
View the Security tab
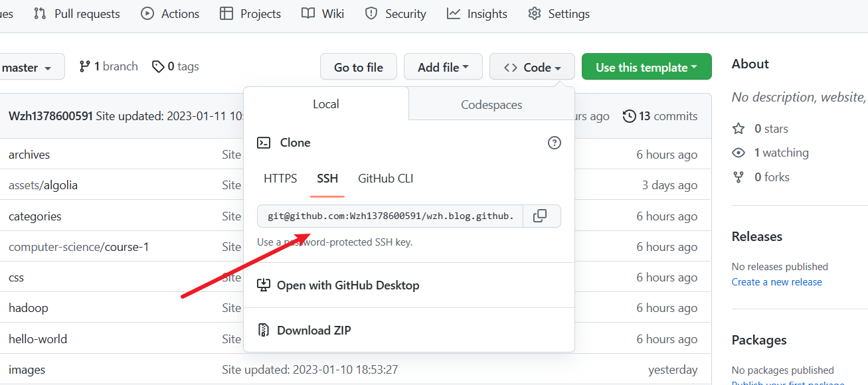tap(396, 13)
